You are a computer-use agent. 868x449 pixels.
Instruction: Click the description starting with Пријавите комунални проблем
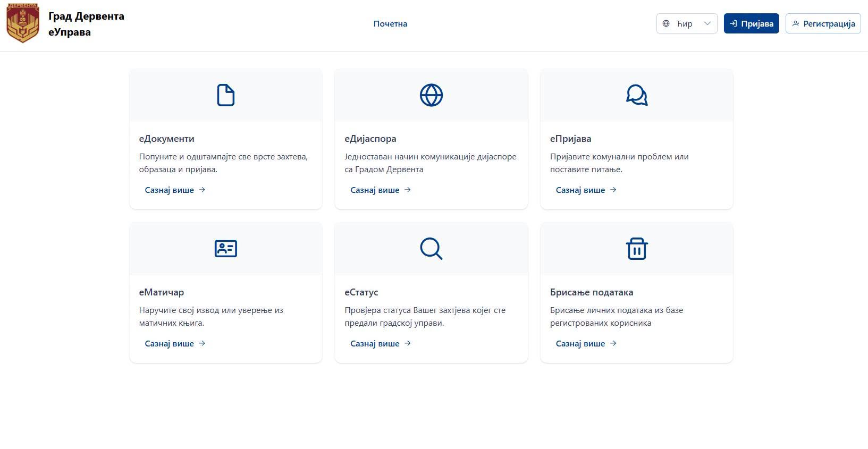(x=619, y=163)
